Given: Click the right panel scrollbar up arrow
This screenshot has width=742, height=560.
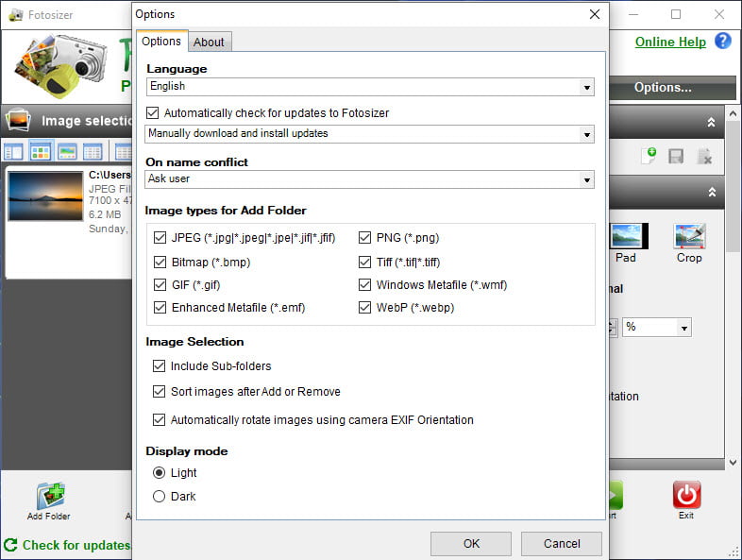Looking at the screenshot, I should (733, 113).
